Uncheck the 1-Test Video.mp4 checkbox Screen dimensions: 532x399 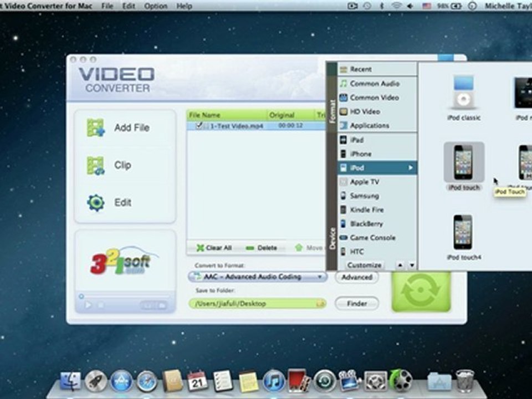tap(199, 126)
